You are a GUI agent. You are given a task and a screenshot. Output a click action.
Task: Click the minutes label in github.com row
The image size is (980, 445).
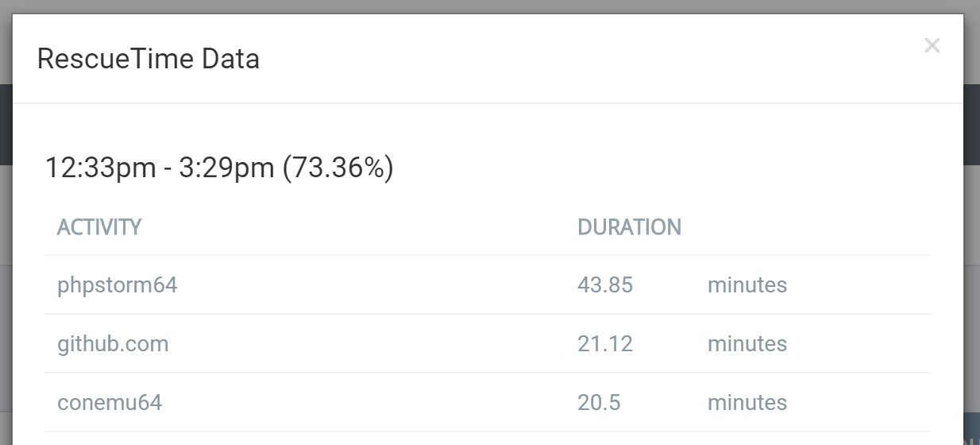pos(747,344)
